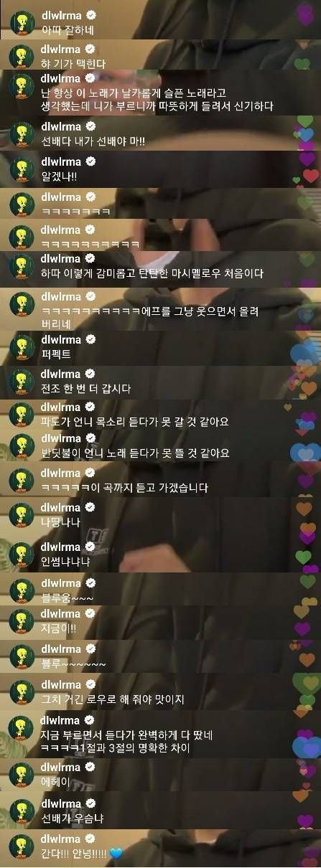Tap the comment about '마시멜로우 처음이다'
The image size is (321, 868).
(152, 273)
